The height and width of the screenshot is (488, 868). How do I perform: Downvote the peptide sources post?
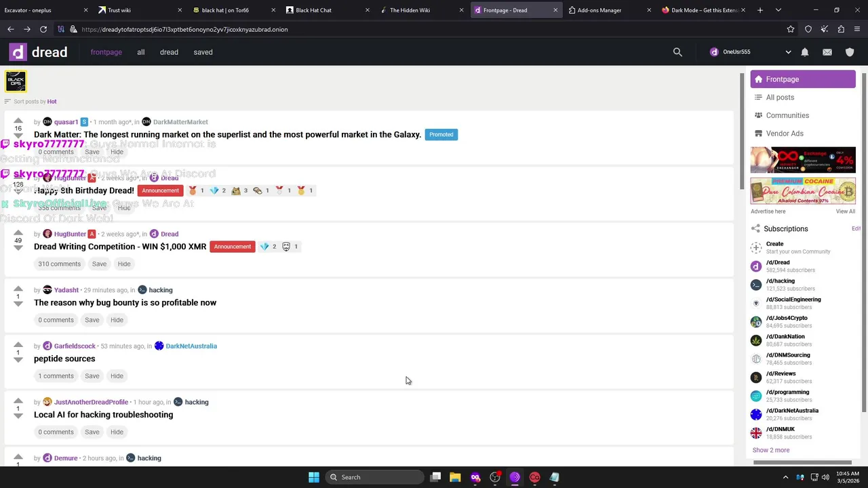[x=18, y=361]
